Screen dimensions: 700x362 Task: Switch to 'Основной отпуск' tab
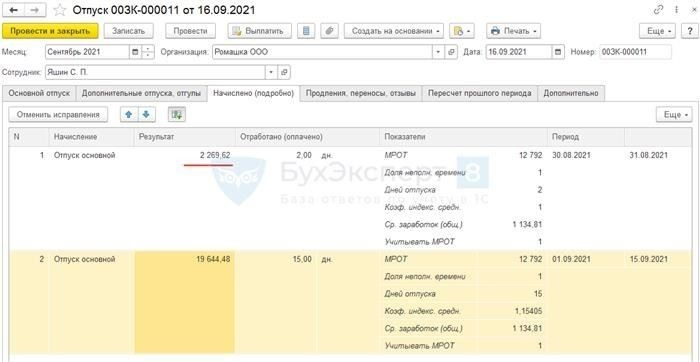[39, 93]
